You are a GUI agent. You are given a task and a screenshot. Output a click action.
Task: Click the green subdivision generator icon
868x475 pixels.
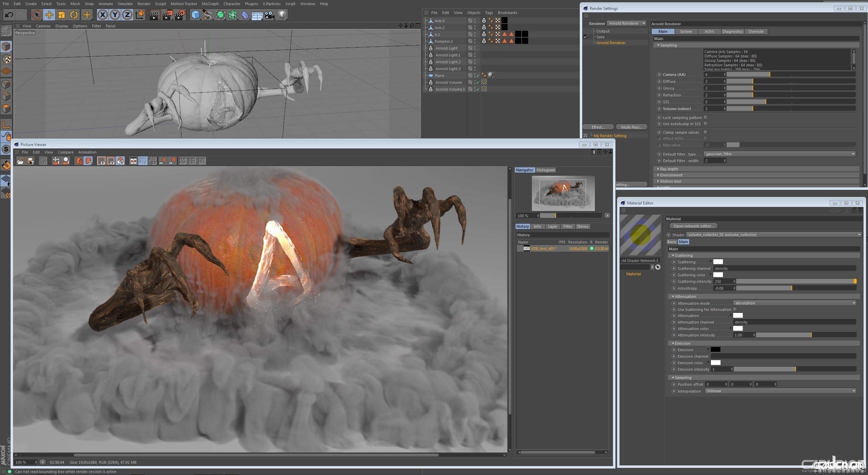pos(220,15)
